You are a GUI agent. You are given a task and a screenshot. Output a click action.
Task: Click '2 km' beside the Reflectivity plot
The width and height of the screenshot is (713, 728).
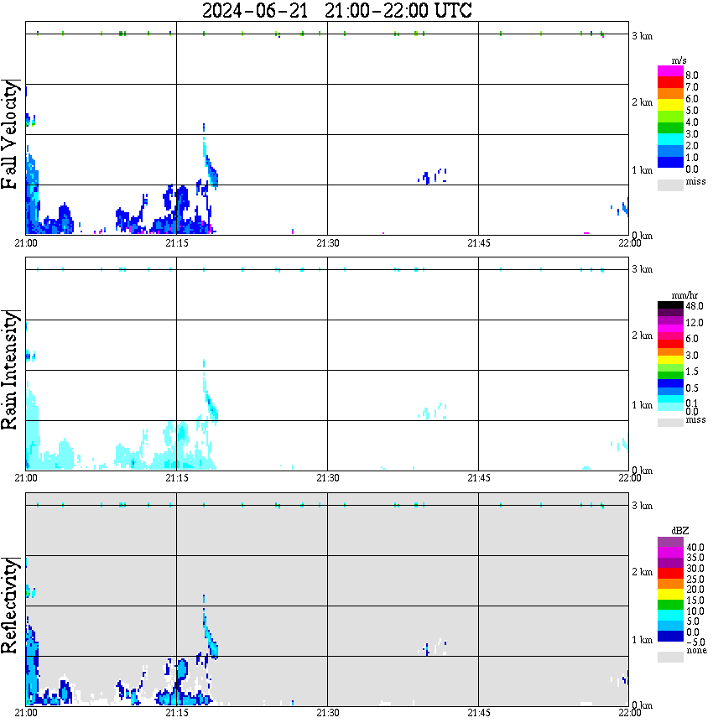click(x=643, y=572)
